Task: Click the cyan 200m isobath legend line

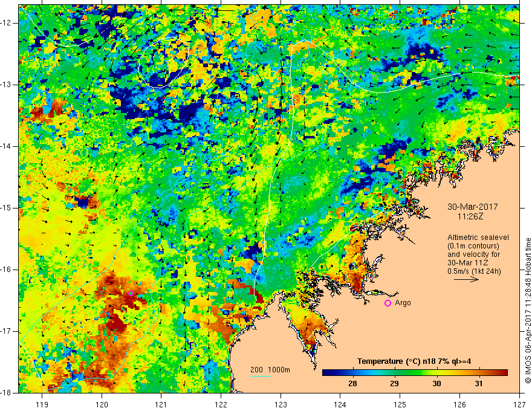Action: [x=260, y=376]
